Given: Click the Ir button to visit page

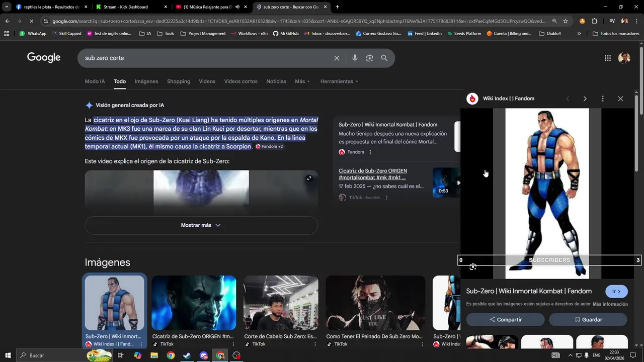Looking at the screenshot, I should [x=616, y=292].
